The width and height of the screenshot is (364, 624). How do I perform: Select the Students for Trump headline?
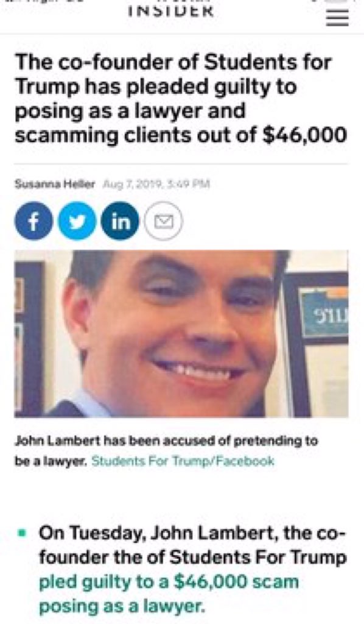(181, 99)
